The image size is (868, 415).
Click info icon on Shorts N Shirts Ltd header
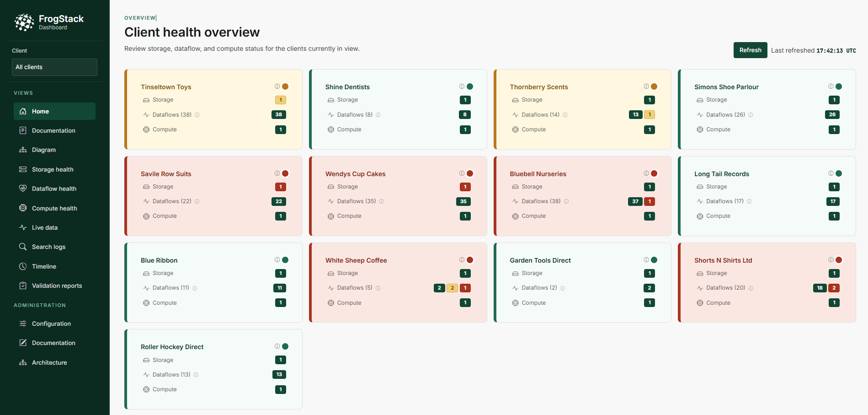click(831, 260)
